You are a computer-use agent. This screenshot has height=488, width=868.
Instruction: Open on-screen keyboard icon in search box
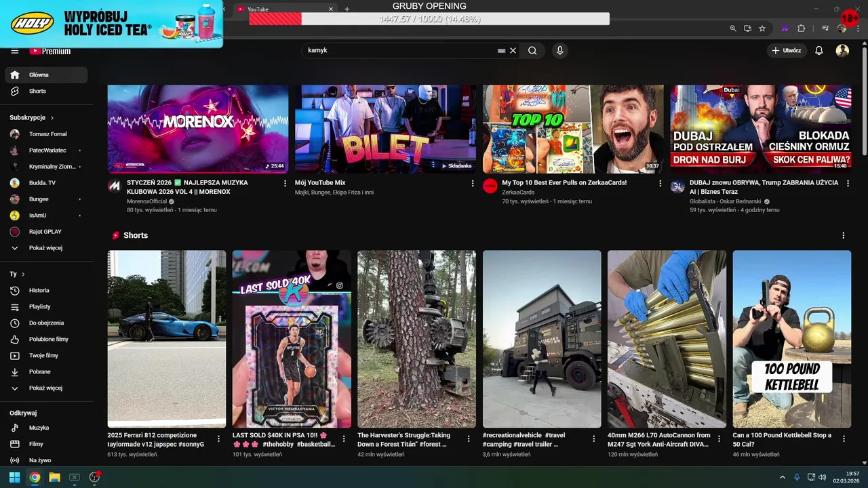pos(501,51)
